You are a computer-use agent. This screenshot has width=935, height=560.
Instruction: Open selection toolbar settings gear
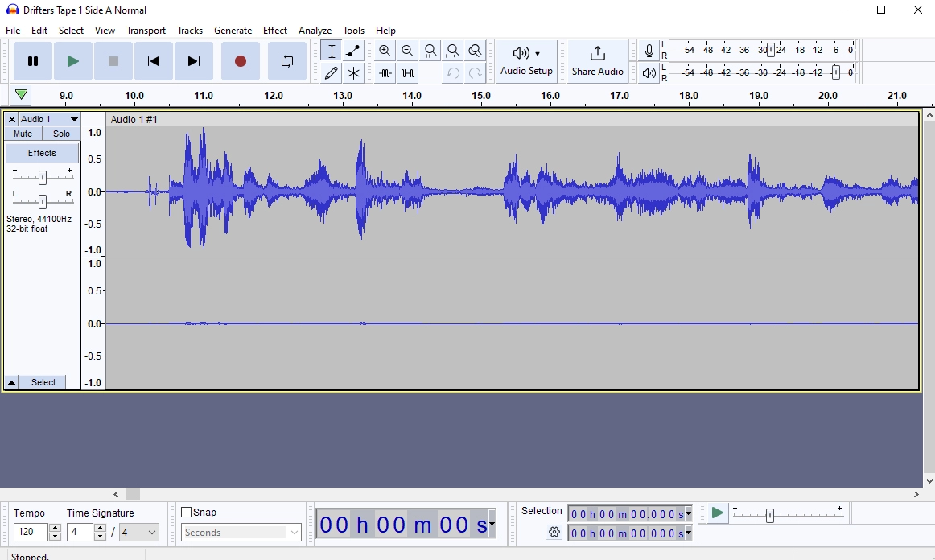pos(554,532)
